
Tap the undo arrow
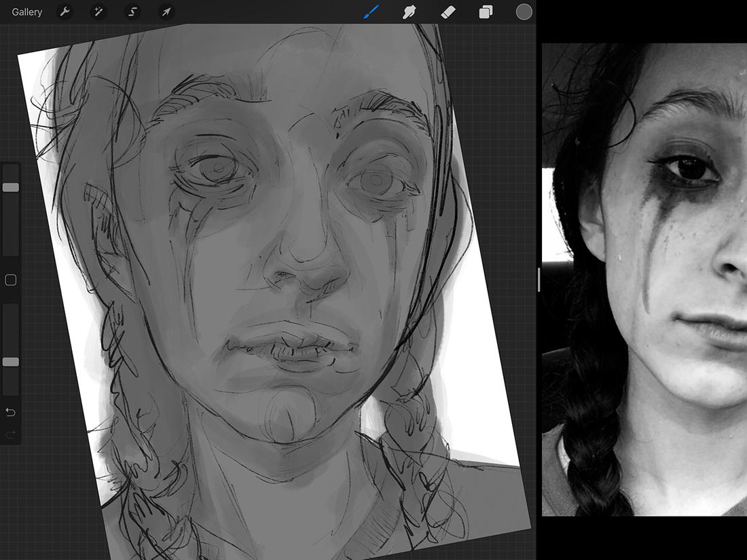pyautogui.click(x=10, y=411)
